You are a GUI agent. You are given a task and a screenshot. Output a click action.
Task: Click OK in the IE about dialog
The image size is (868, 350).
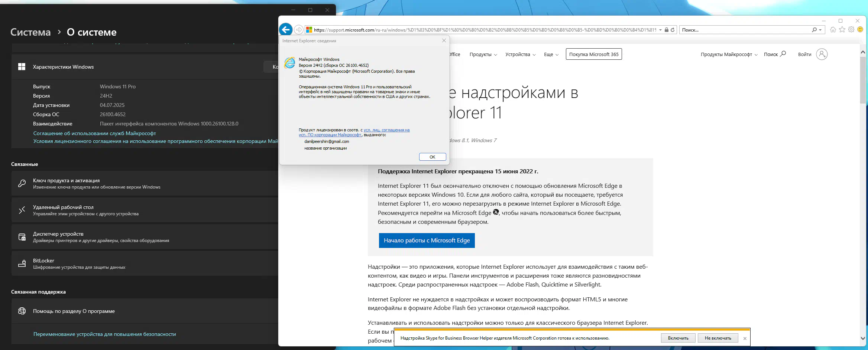pos(433,157)
